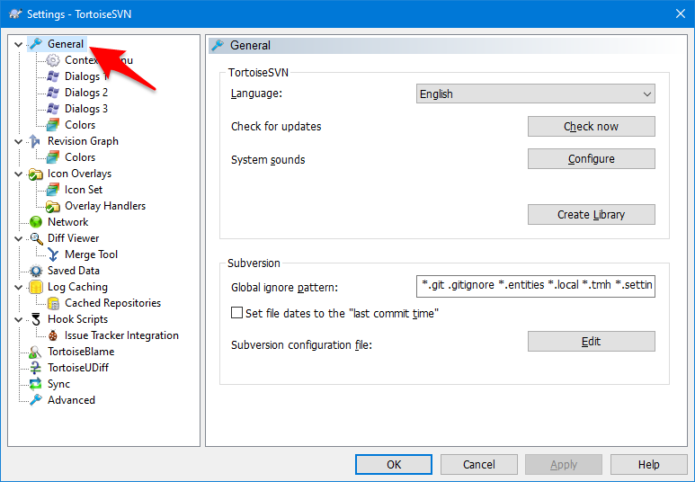Confirm settings with OK

point(394,464)
